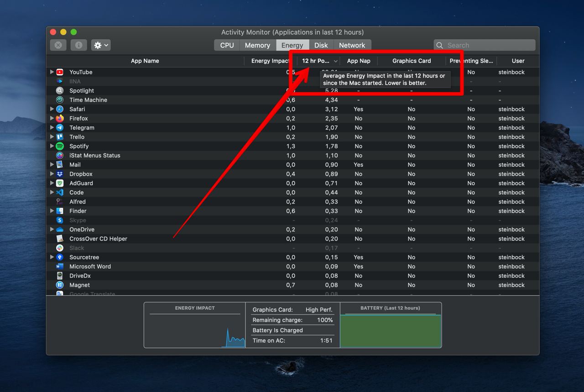Screen dimensions: 584x392
Task: Sort by App Name column header
Action: (x=145, y=61)
